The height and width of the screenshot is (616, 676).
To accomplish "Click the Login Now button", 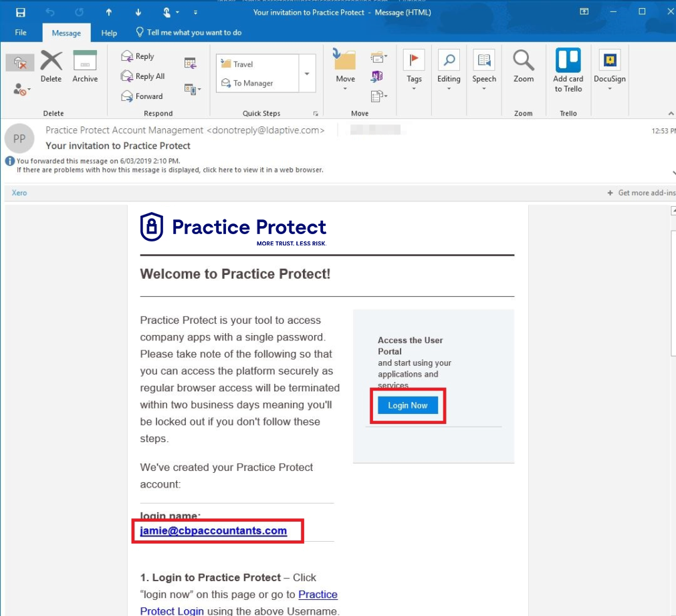I will click(408, 405).
